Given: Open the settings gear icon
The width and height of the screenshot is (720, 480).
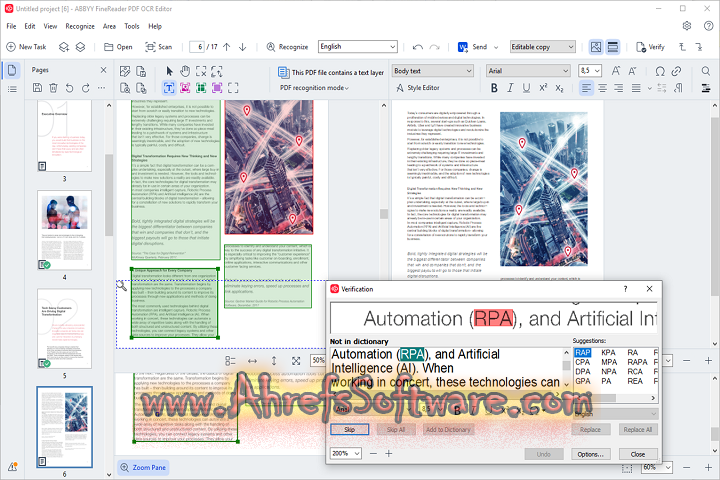Looking at the screenshot, I should coord(686,25).
